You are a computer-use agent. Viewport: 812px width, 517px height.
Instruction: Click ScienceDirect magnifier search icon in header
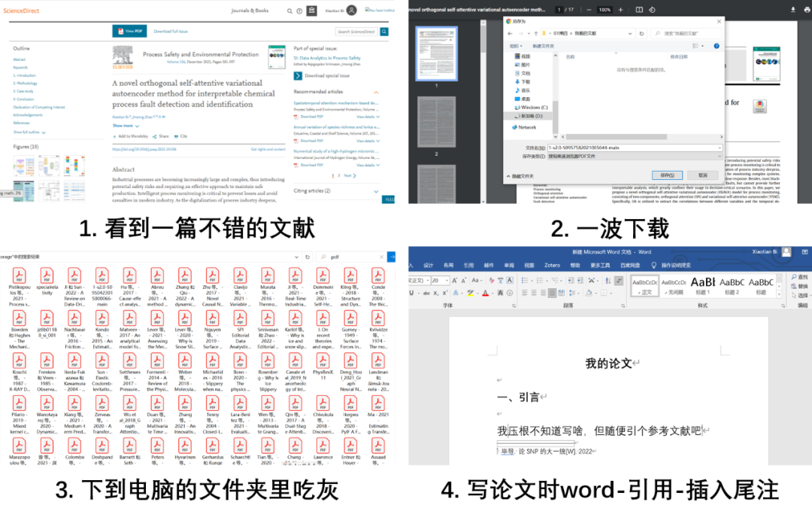click(x=289, y=11)
